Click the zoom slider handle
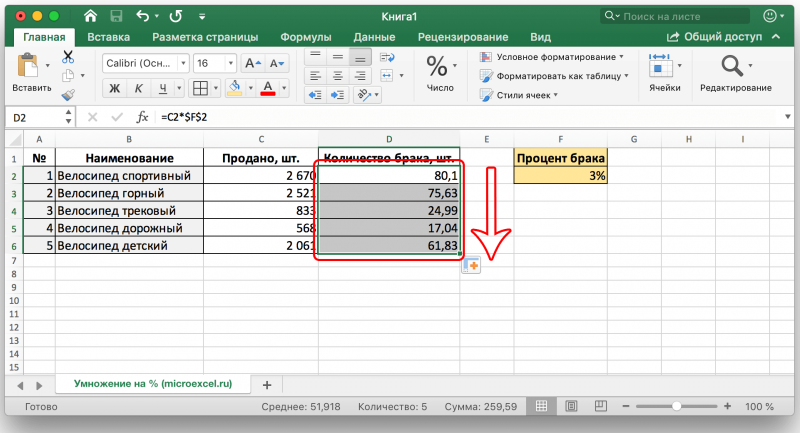This screenshot has width=800, height=433. (677, 406)
